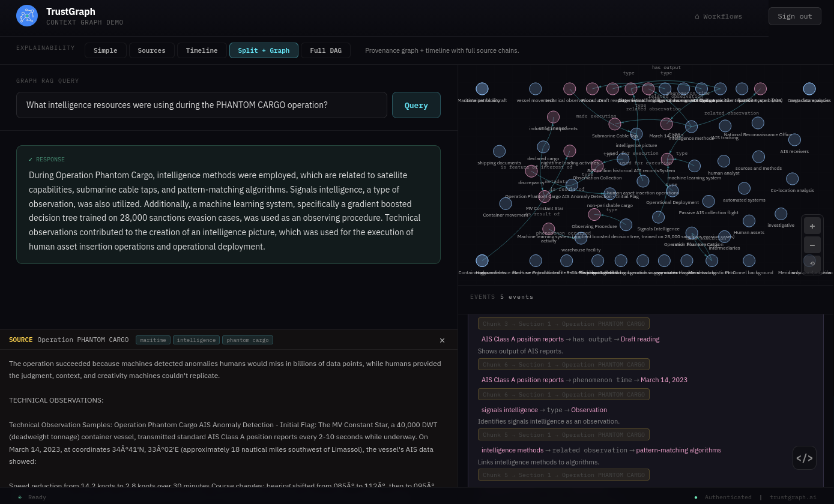Open the Chunk 5 chip above intelligence methods

564,434
